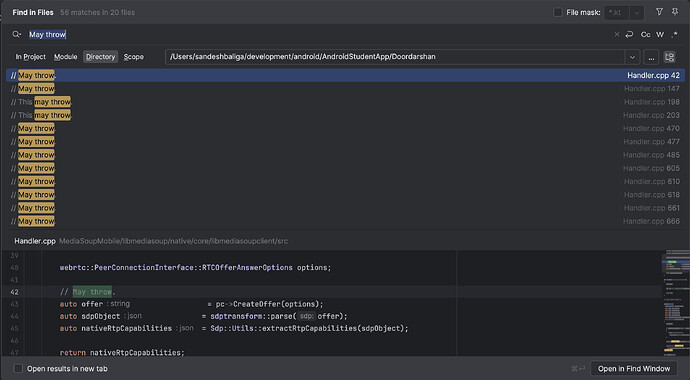The width and height of the screenshot is (690, 380).
Task: Enable Open results in new tab
Action: point(18,369)
